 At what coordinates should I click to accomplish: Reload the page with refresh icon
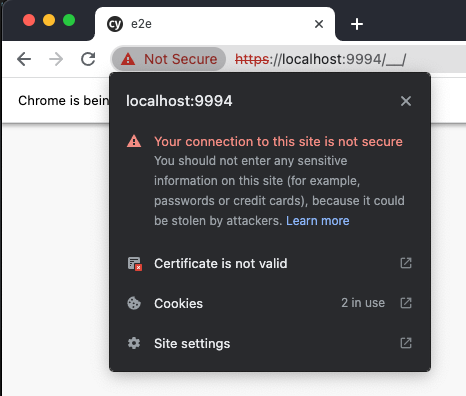tap(88, 59)
